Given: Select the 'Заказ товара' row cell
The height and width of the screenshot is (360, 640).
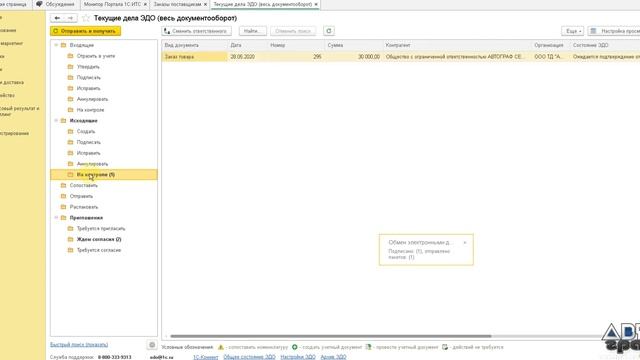Looking at the screenshot, I should [x=194, y=57].
